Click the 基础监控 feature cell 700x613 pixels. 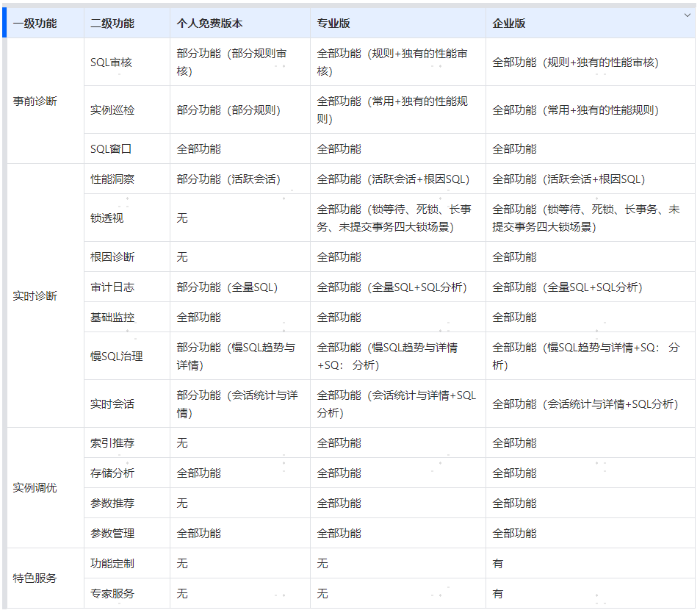(127, 318)
